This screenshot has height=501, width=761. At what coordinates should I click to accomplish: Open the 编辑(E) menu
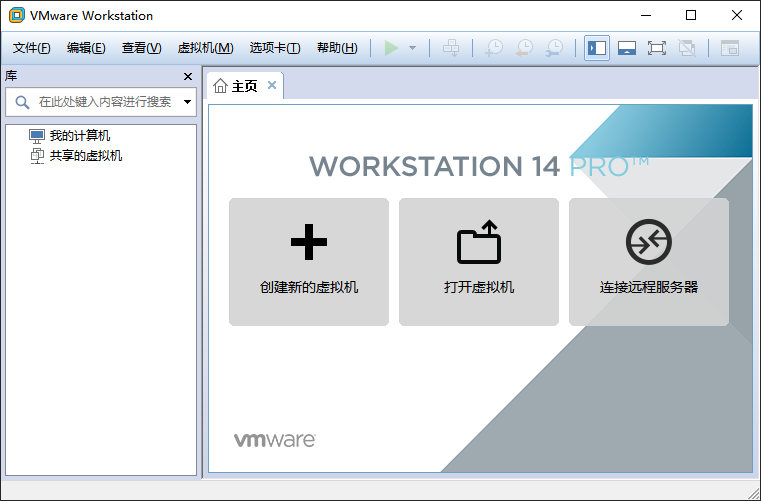pyautogui.click(x=86, y=48)
